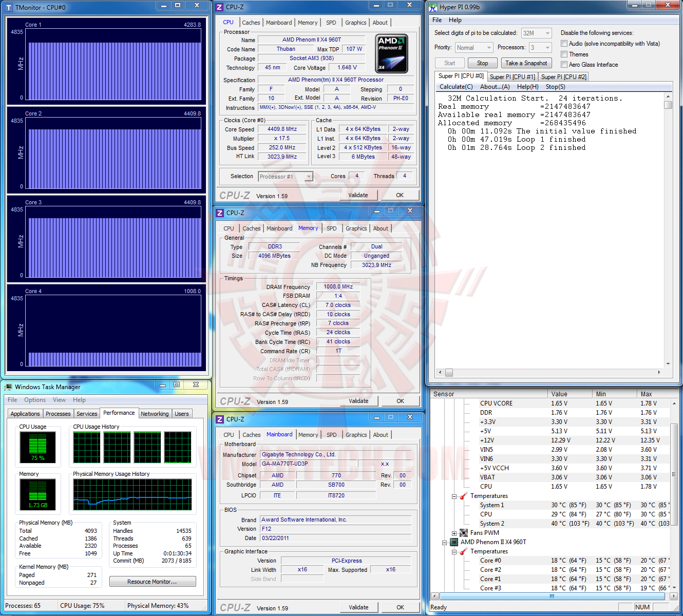Click the AMD Phenom II X4 960T chip icon
This screenshot has width=683, height=616.
click(x=454, y=542)
